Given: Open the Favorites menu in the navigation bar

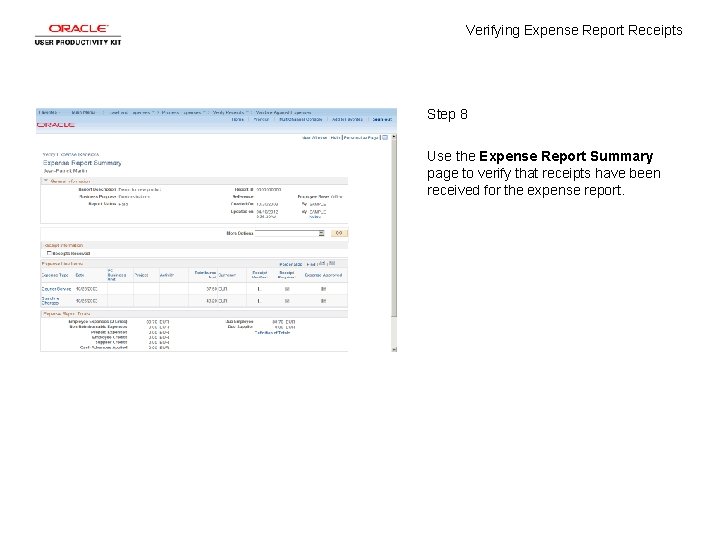Looking at the screenshot, I should tap(49, 112).
